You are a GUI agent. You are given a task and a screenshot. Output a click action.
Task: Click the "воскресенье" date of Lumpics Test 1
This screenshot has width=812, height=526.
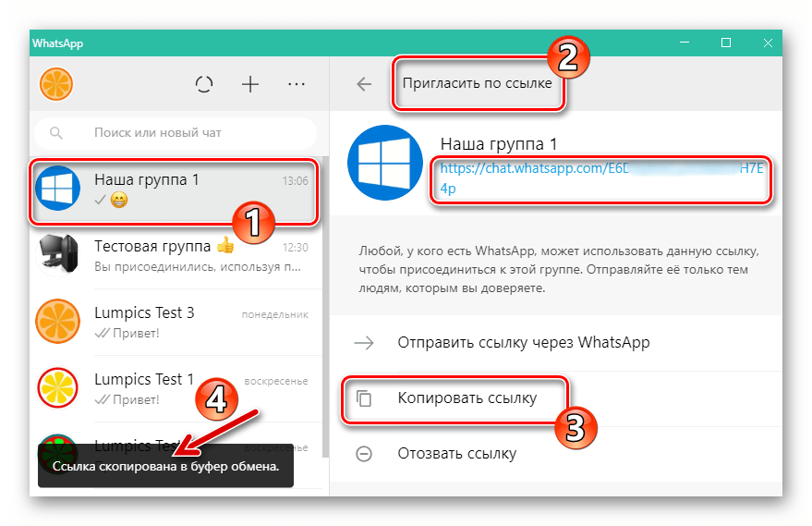pyautogui.click(x=276, y=381)
